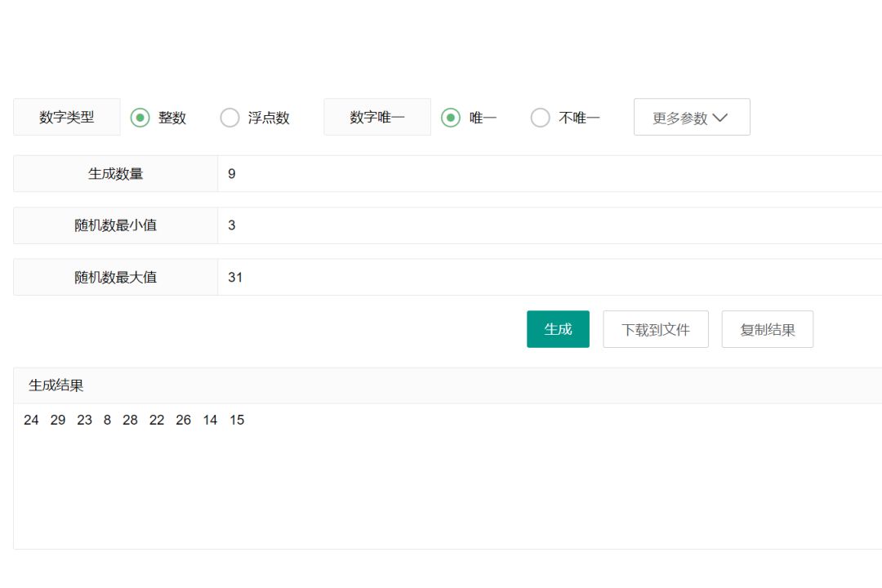Screen dimensions: 882x588
Task: Click the result number 22
Action: coord(157,421)
